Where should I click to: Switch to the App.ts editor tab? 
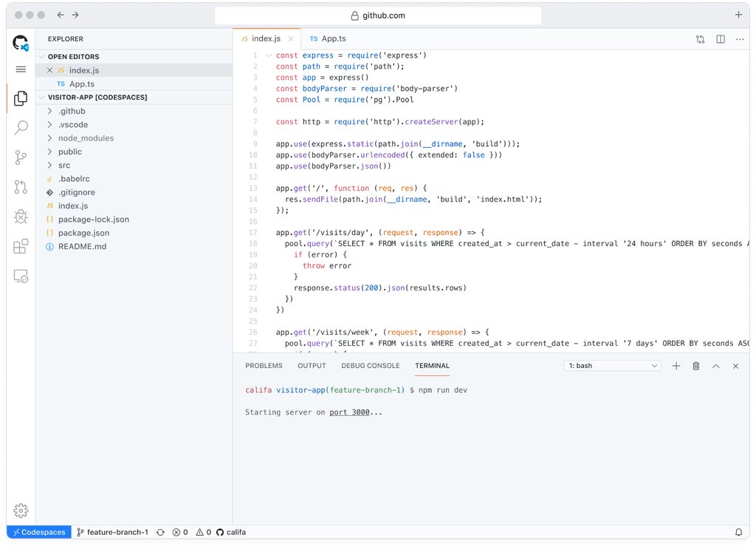[328, 38]
